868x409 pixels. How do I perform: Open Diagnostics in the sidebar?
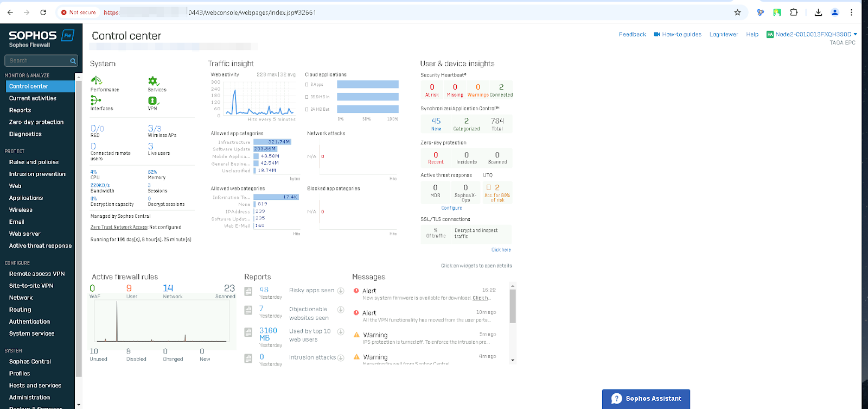pyautogui.click(x=25, y=134)
